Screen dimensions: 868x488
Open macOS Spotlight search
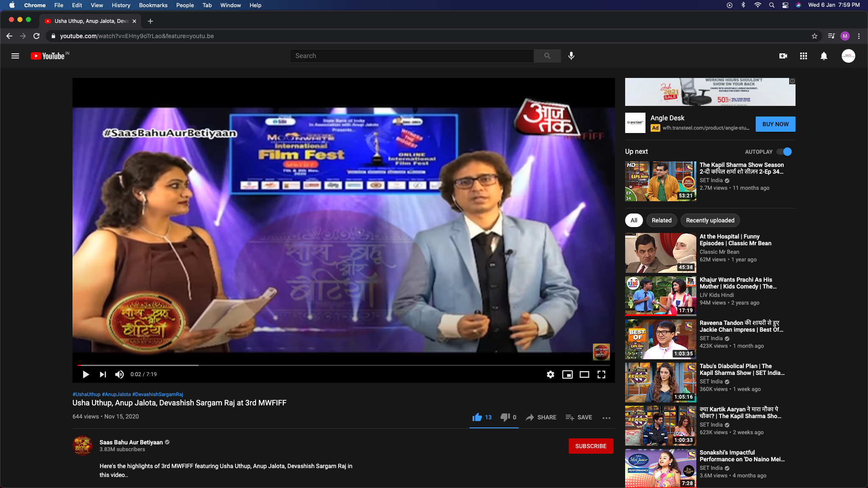coord(771,5)
